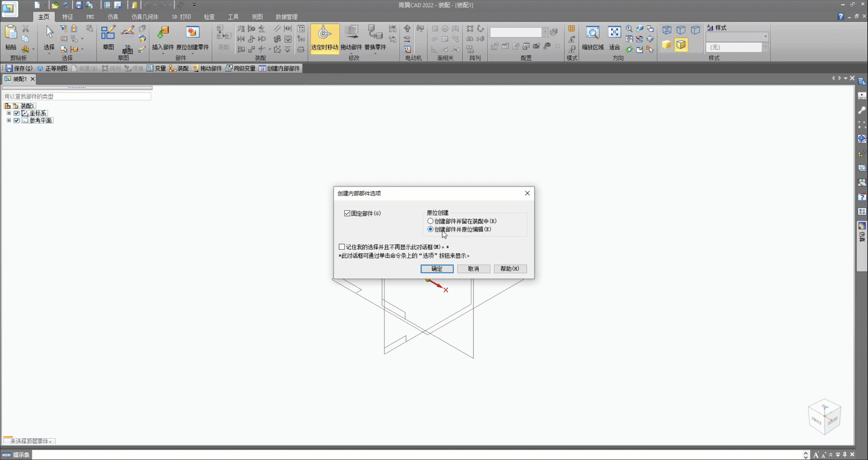Click the shaded yellow cube view style icon
The width and height of the screenshot is (868, 460).
666,45
